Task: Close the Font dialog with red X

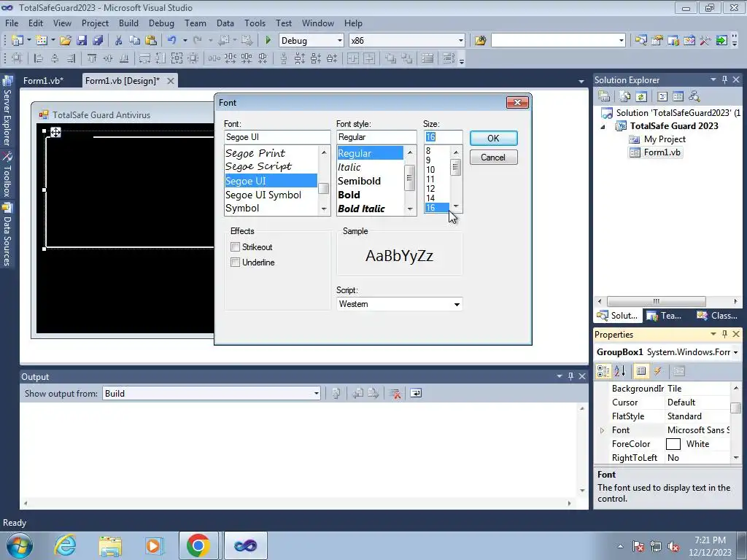Action: (517, 102)
